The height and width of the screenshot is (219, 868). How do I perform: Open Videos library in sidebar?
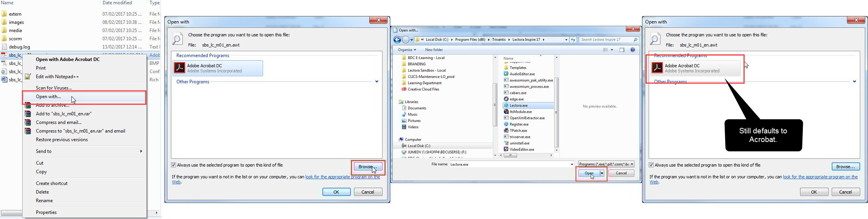tap(413, 127)
